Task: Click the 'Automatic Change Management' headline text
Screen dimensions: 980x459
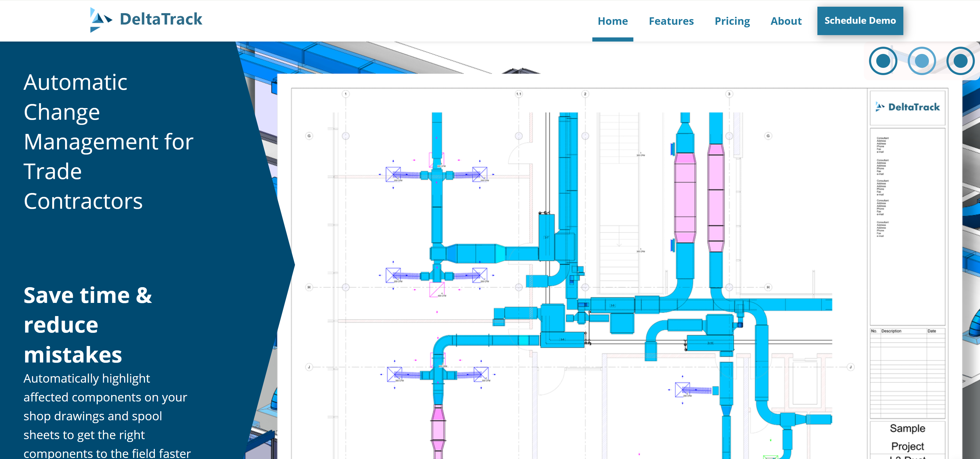Action: (x=108, y=141)
